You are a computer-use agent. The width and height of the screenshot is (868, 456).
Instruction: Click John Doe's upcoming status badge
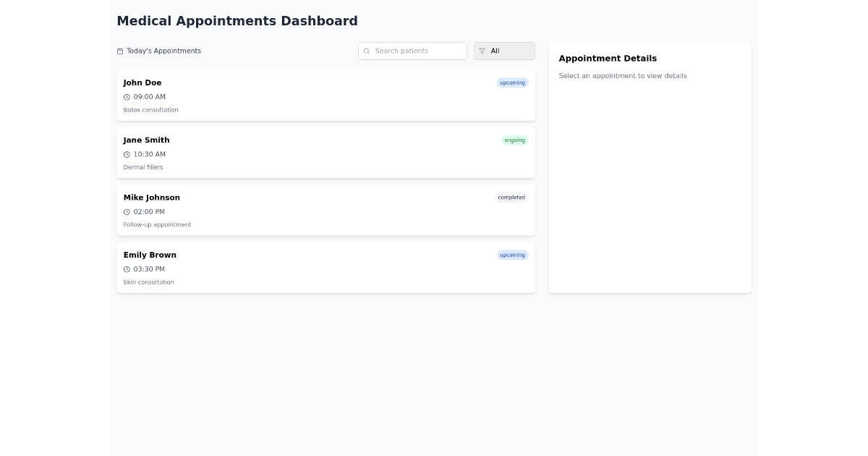tap(512, 83)
